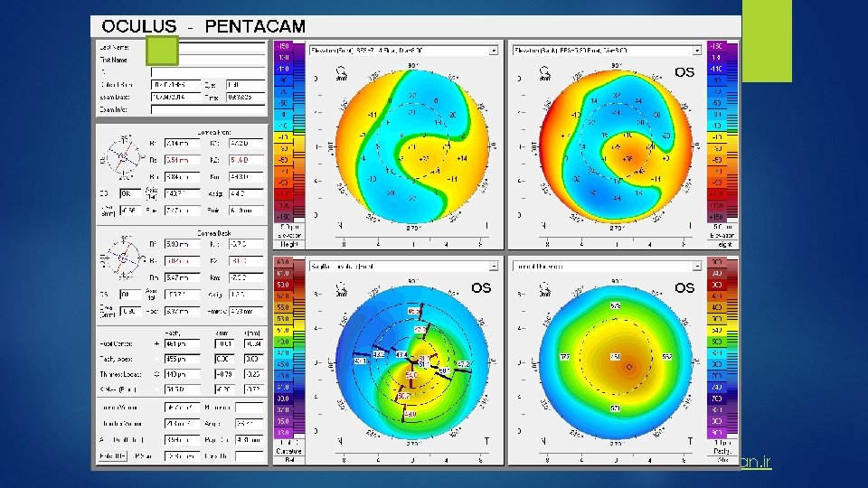Click the plus symbol beside Pupil Center
Image resolution: width=868 pixels, height=488 pixels.
pyautogui.click(x=156, y=343)
